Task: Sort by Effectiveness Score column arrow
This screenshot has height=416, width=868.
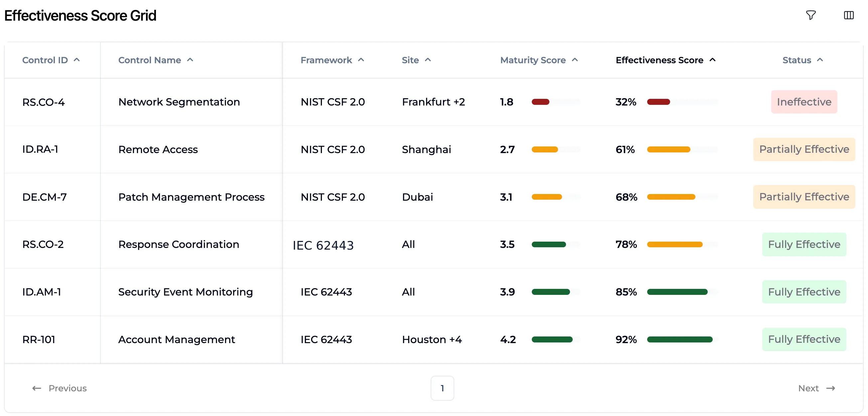Action: 712,60
